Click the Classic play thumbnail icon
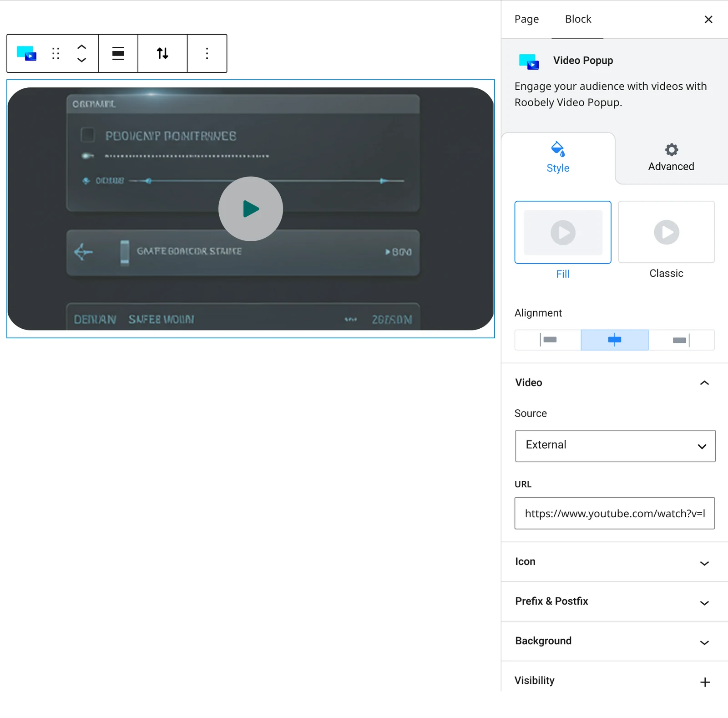 [x=667, y=232]
